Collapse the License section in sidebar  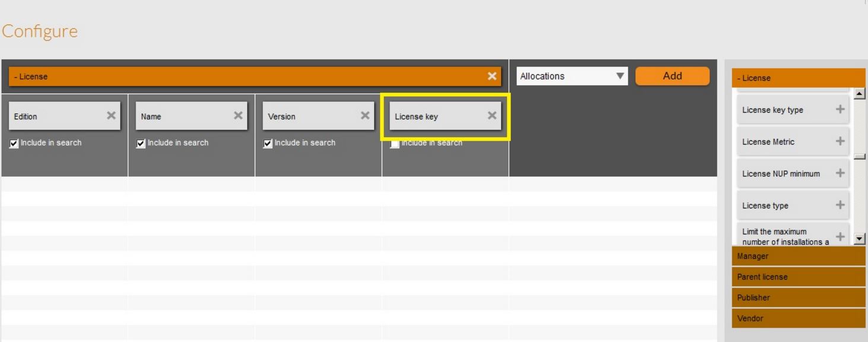(799, 78)
